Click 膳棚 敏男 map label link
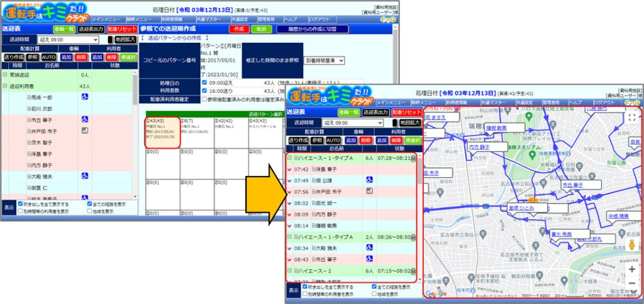The image size is (644, 304). tap(496, 128)
